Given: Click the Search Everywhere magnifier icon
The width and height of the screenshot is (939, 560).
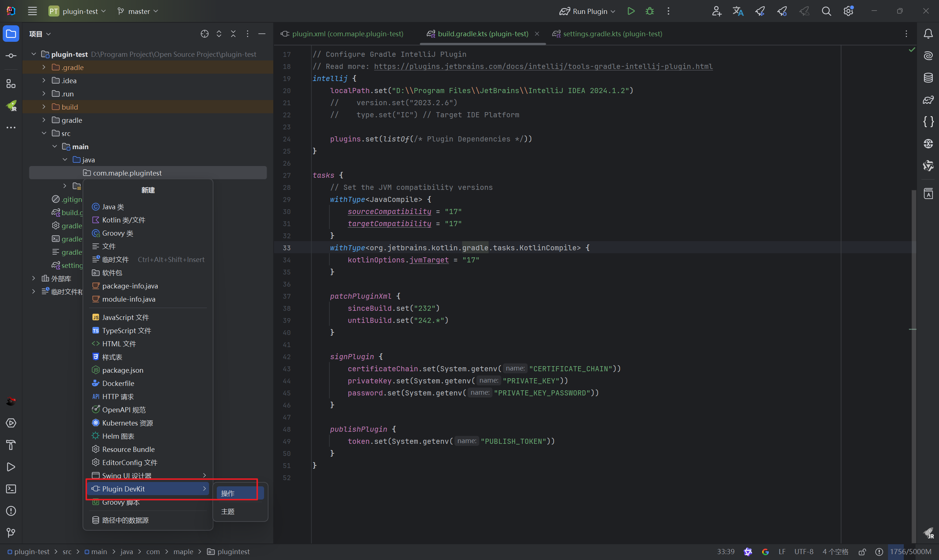Looking at the screenshot, I should 826,11.
